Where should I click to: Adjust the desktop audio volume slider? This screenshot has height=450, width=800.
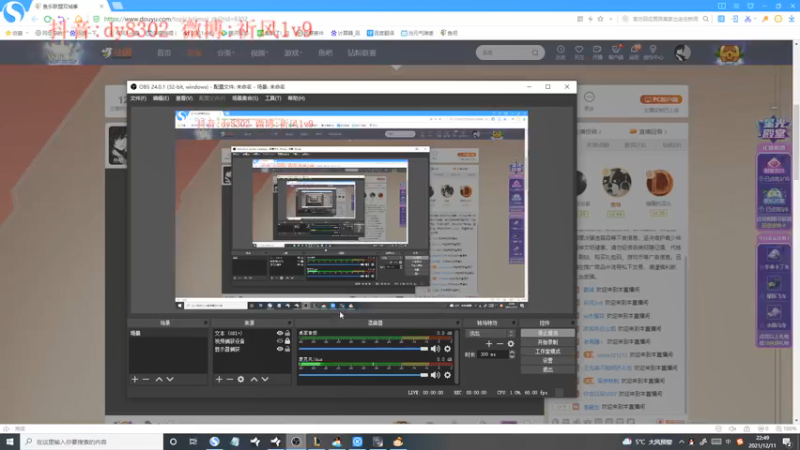363,349
